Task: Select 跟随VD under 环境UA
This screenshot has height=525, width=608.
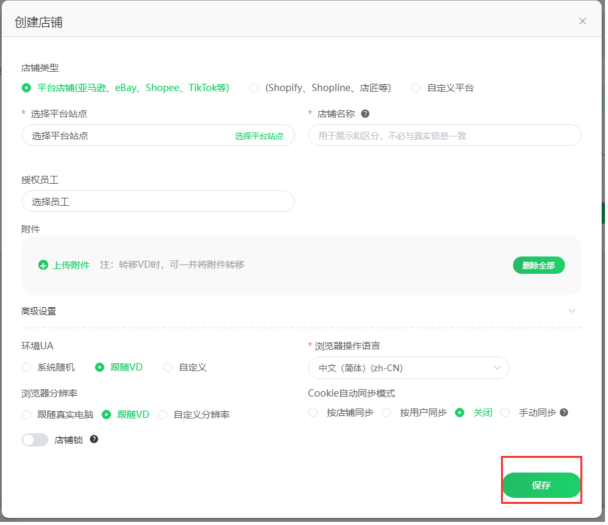Action: [100, 368]
